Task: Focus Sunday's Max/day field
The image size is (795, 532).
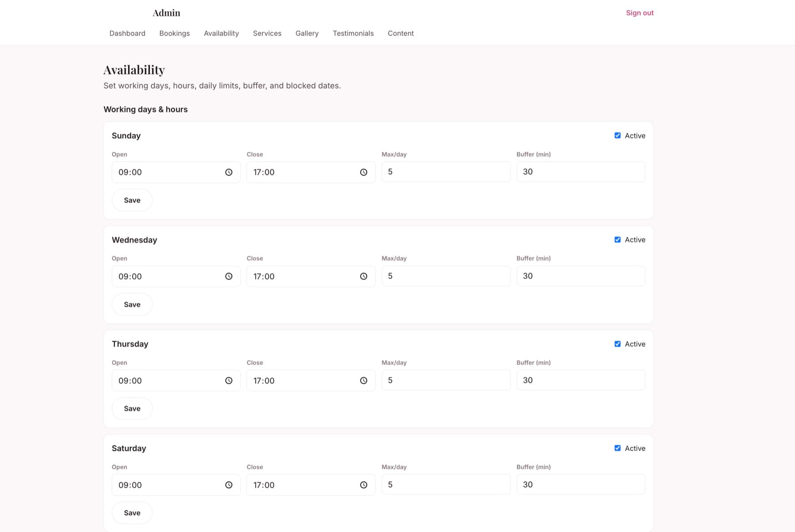Action: pos(446,172)
